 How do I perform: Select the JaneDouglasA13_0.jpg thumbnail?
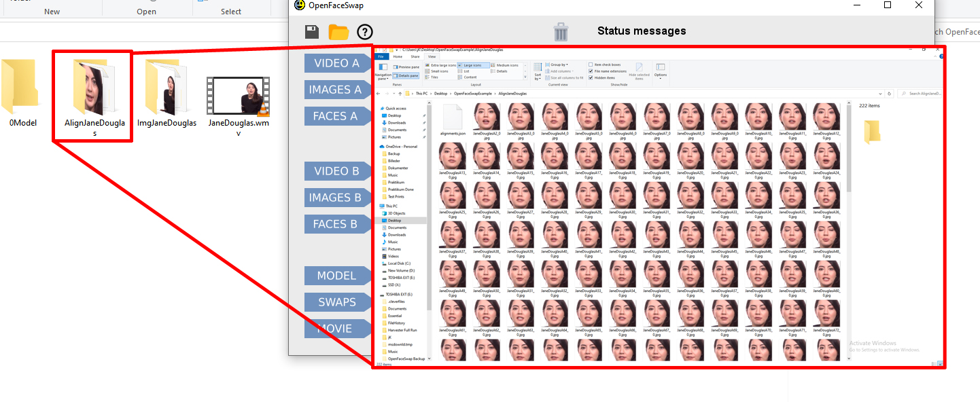(x=453, y=160)
